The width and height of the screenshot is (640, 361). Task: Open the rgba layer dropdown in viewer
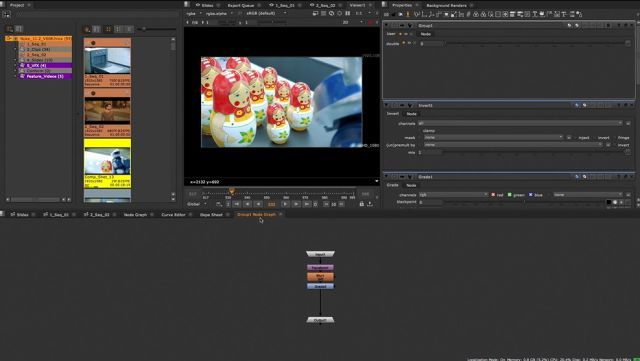coord(194,13)
